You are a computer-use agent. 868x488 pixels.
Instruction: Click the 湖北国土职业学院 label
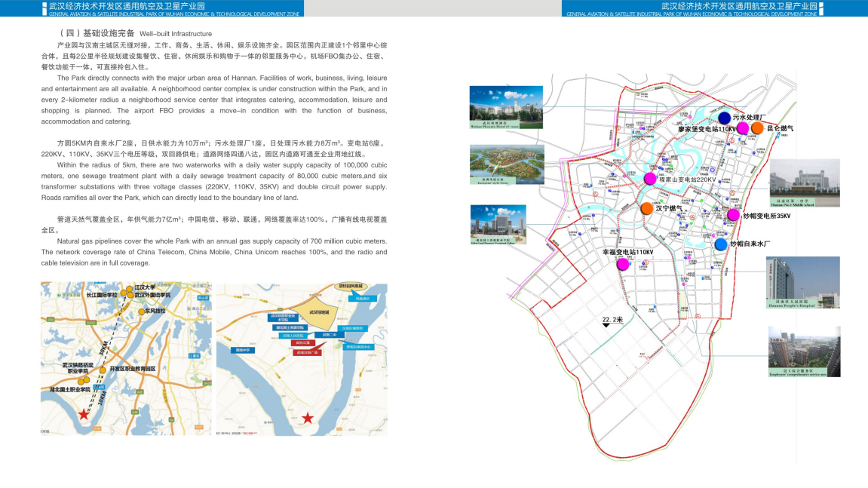tap(69, 389)
